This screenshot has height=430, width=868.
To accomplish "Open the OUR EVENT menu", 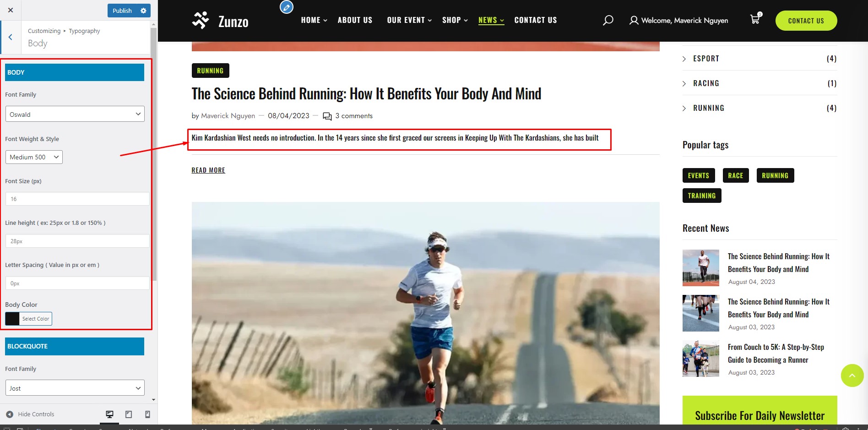I will point(409,20).
